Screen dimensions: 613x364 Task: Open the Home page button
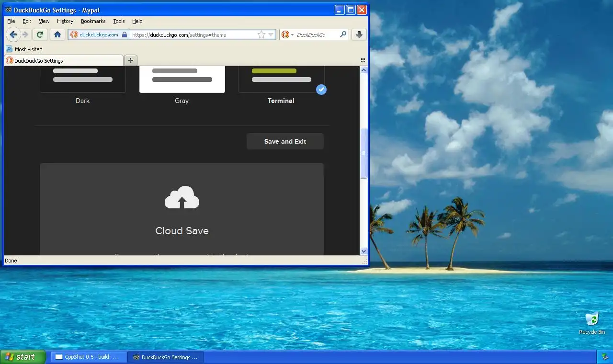point(57,34)
